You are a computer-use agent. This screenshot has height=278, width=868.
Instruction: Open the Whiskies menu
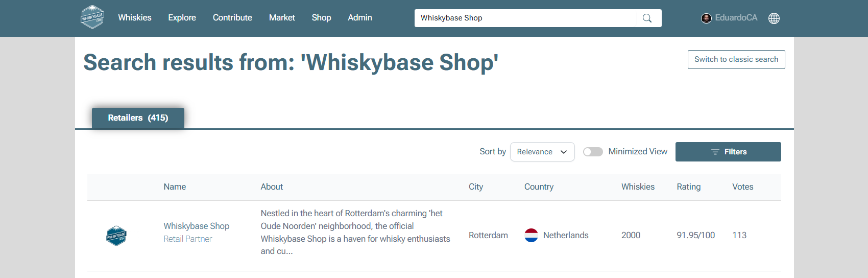[x=135, y=17]
